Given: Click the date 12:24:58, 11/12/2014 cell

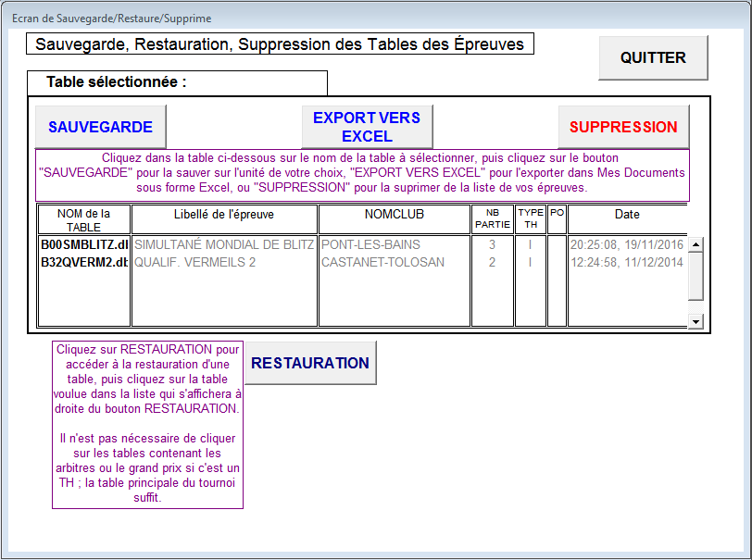Looking at the screenshot, I should tap(626, 263).
